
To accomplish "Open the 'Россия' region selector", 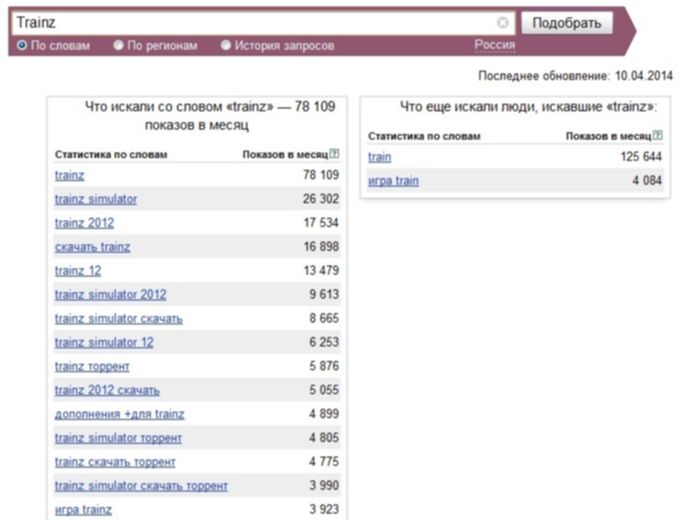I will tap(494, 45).
